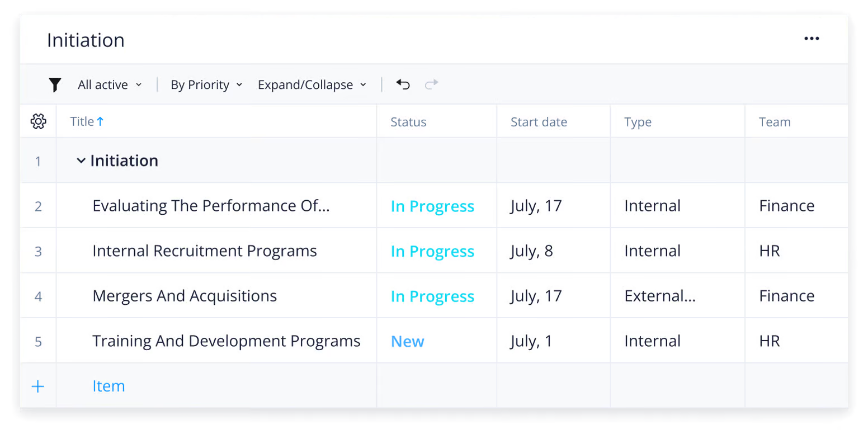The width and height of the screenshot is (868, 434).
Task: Reverse sorting with the Title arrow icon
Action: (100, 121)
